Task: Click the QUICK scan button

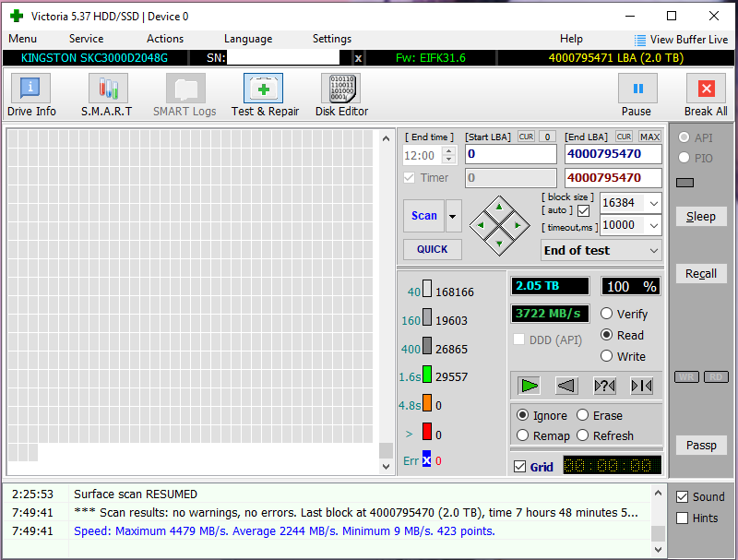Action: click(x=432, y=249)
